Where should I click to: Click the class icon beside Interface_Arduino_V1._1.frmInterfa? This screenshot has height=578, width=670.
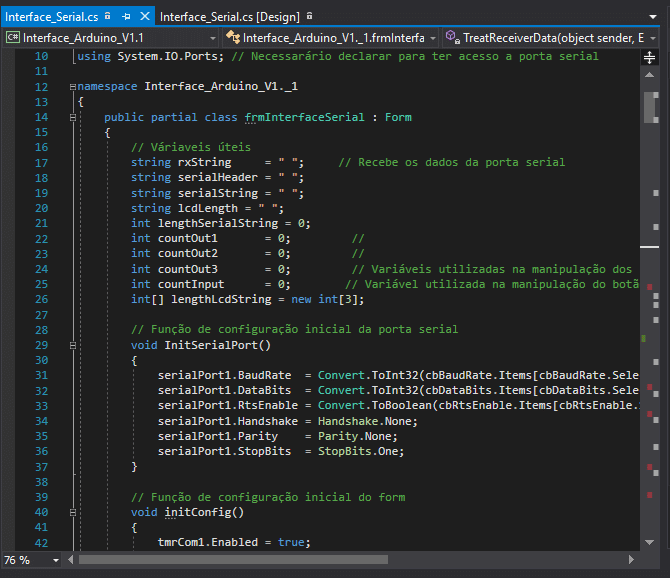tap(233, 37)
